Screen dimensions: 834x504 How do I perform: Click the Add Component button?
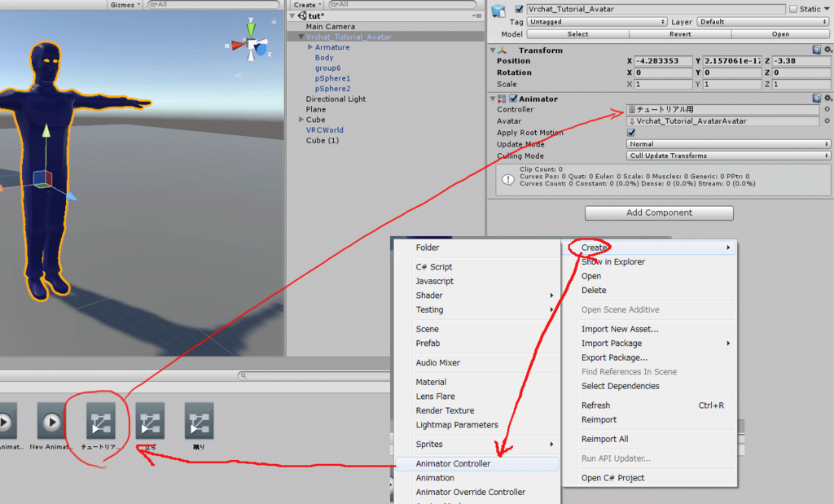(x=659, y=213)
